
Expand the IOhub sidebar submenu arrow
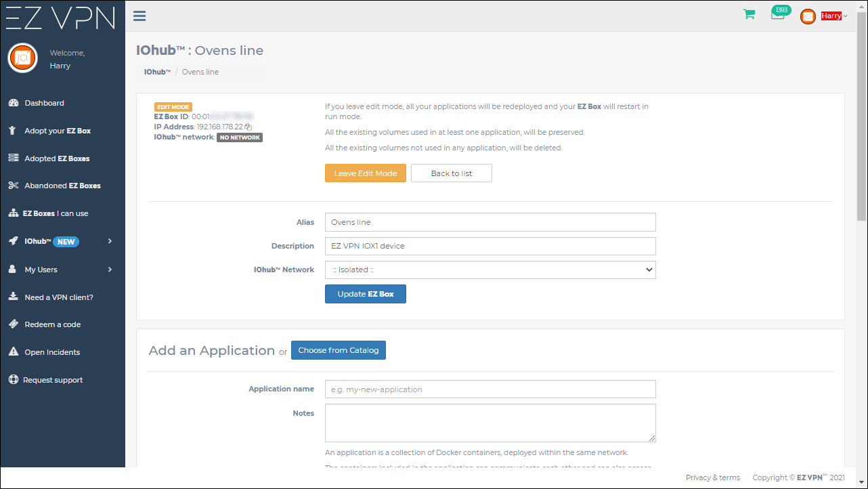pyautogui.click(x=110, y=241)
